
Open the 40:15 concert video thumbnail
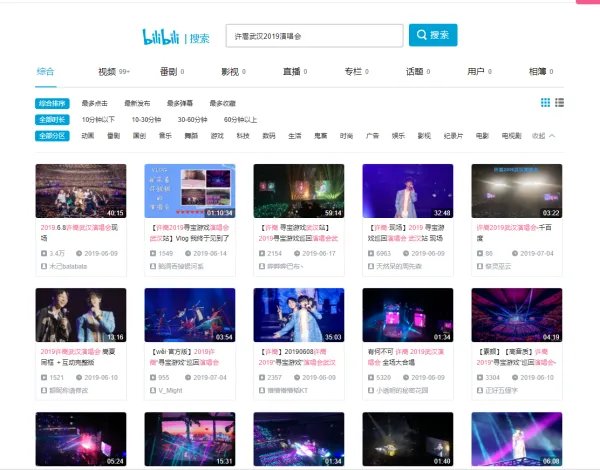coord(81,191)
